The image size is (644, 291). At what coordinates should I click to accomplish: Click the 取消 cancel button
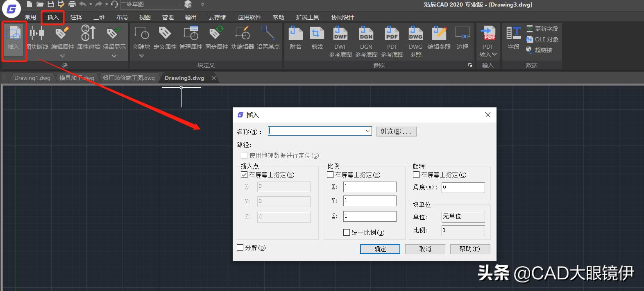point(425,249)
